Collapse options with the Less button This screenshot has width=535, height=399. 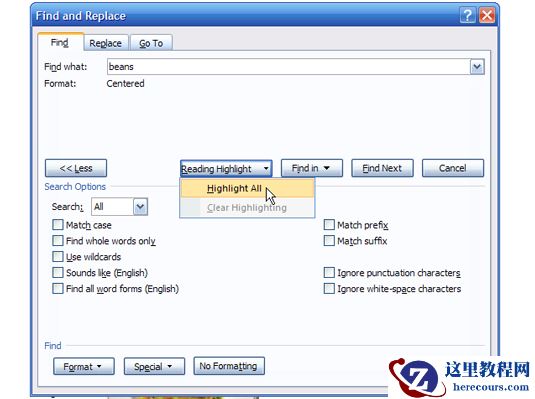click(x=76, y=168)
